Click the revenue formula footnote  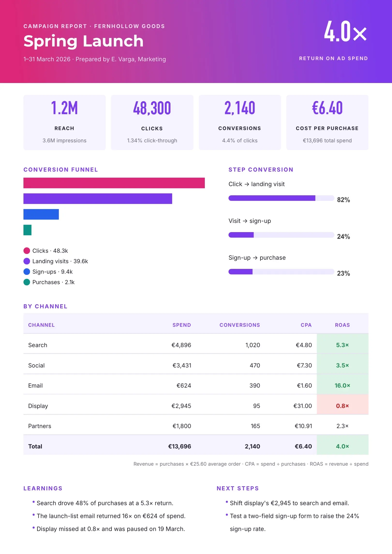[251, 464]
